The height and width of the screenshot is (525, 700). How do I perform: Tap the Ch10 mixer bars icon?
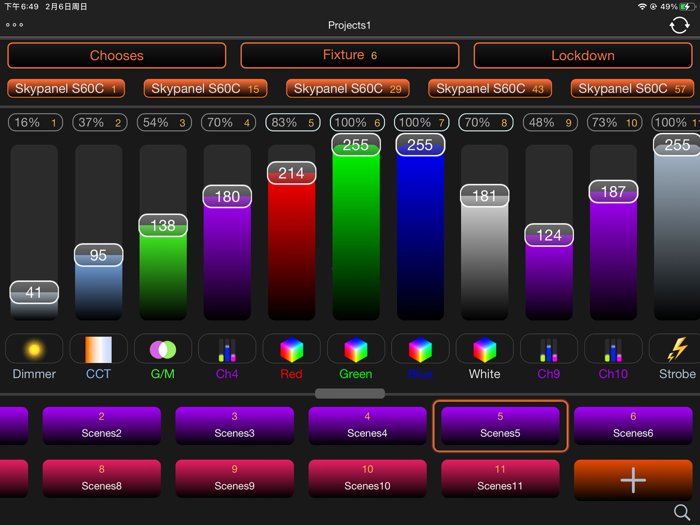click(613, 350)
